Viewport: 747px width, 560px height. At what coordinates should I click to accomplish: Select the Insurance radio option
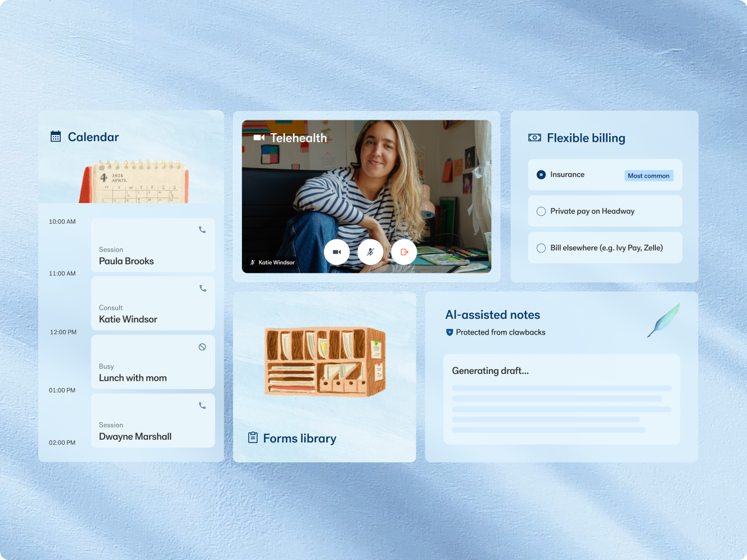[x=541, y=175]
